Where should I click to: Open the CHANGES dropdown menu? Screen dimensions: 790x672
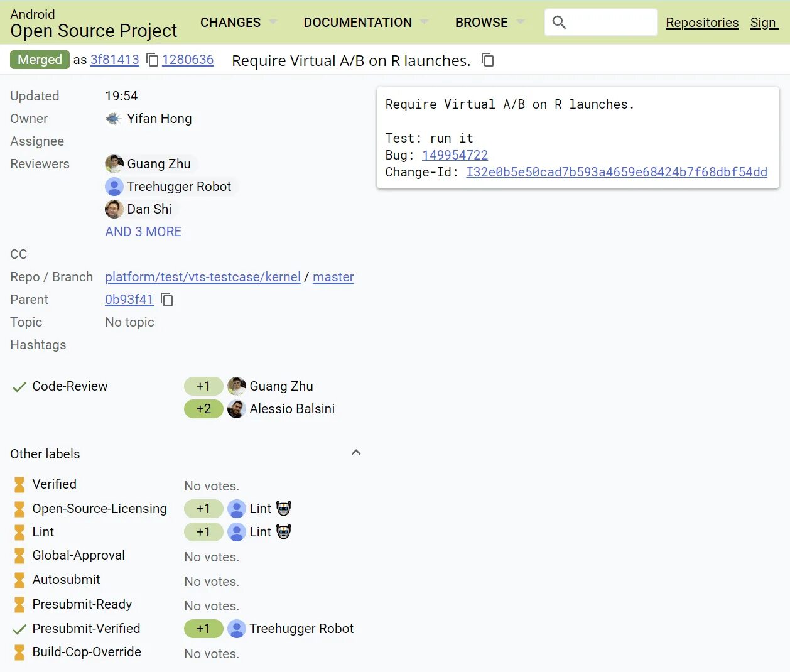(x=239, y=23)
